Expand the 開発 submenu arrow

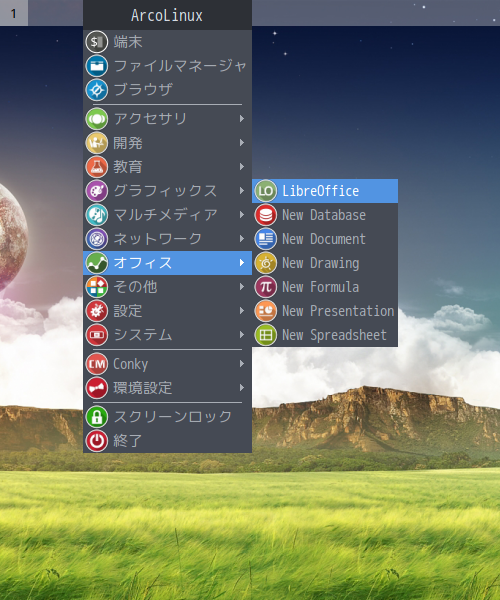[242, 143]
